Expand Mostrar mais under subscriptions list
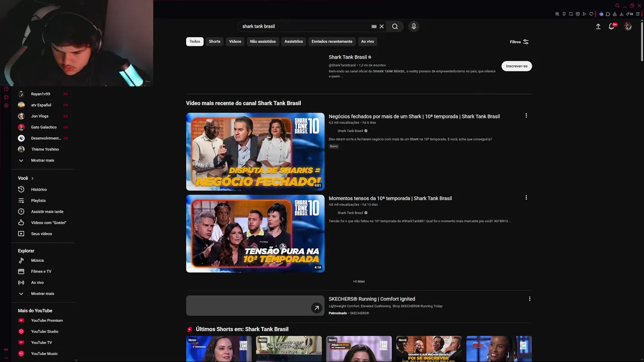644x362 pixels. click(x=43, y=160)
